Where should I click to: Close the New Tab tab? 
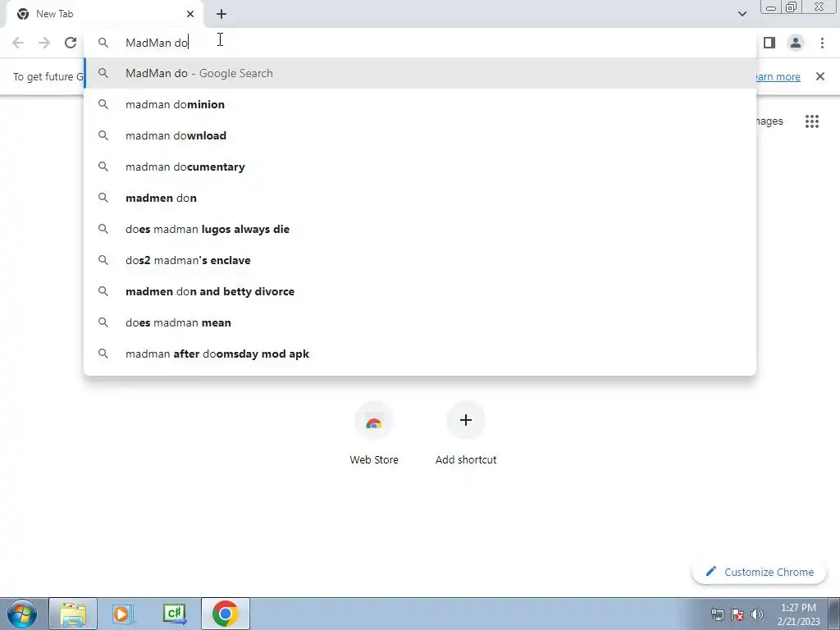pyautogui.click(x=190, y=14)
